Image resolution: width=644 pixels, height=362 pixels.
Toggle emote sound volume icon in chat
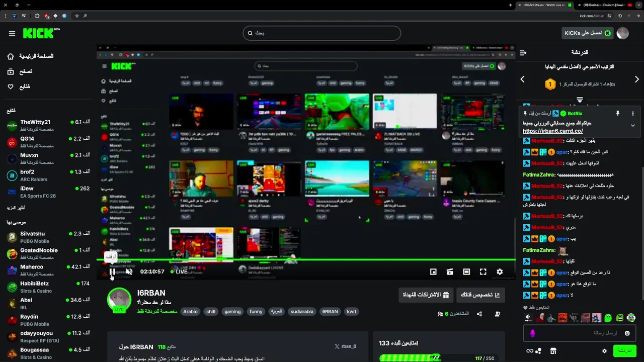528,318
